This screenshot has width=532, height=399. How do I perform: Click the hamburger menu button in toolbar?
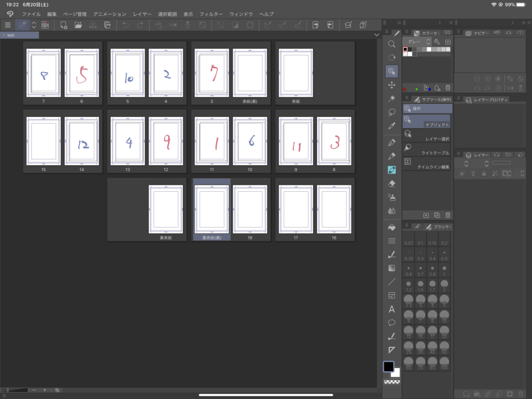(x=8, y=25)
